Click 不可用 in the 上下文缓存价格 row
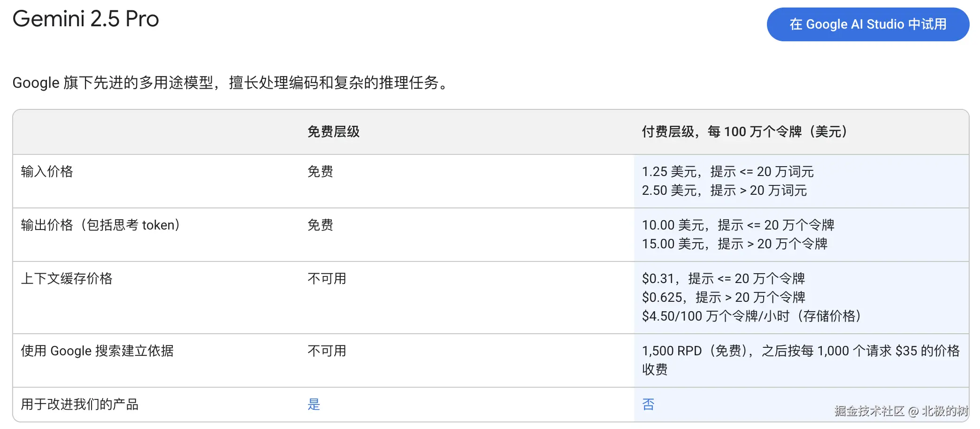 [327, 279]
